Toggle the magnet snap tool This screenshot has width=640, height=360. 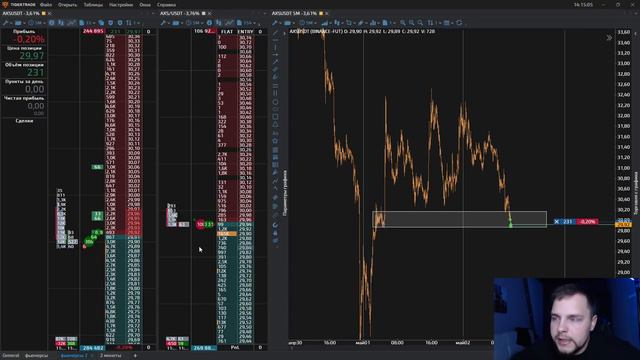pos(275,225)
